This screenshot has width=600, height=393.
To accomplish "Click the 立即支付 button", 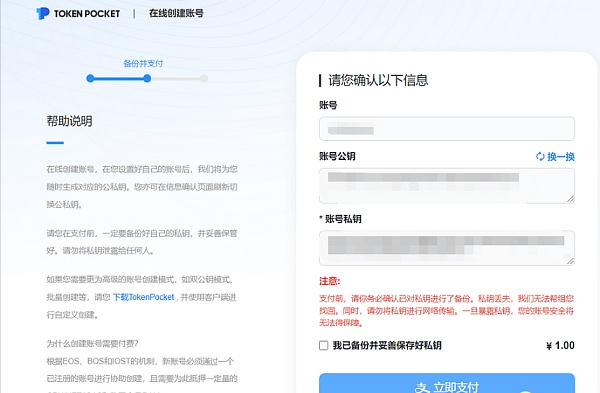I will [447, 383].
